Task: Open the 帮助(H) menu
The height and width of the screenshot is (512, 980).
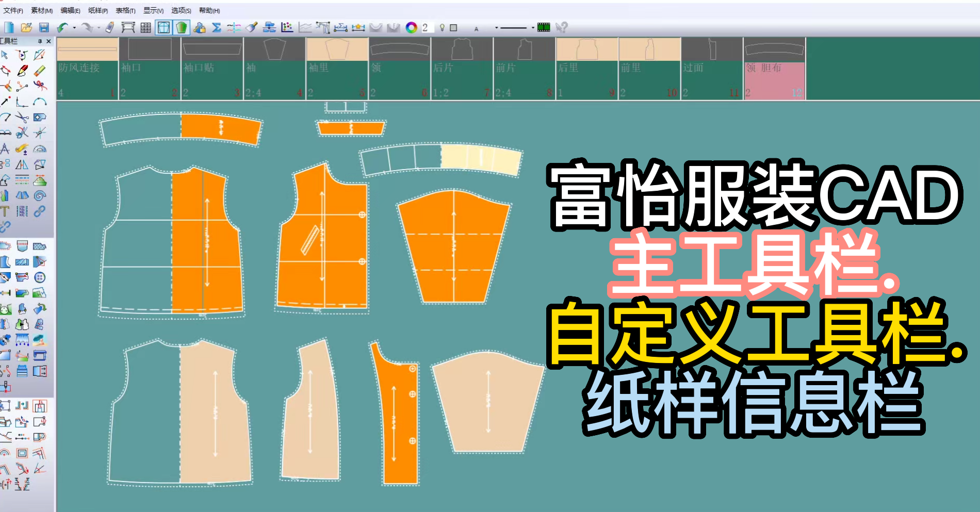Action: pos(209,10)
